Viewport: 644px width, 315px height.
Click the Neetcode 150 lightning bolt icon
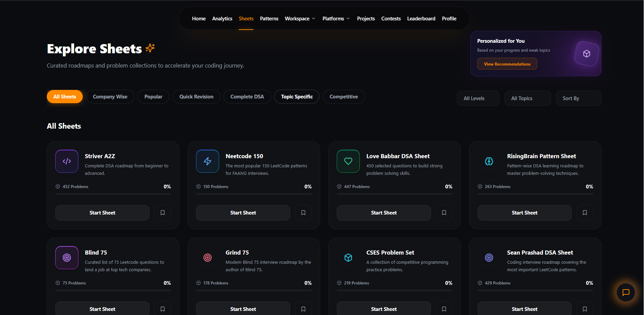208,161
